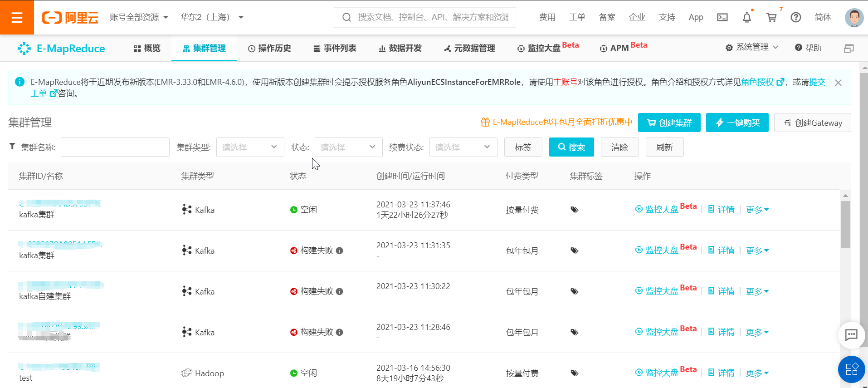Open the 监控大盘 Beta tab in navigation
This screenshot has height=388, width=868.
548,48
